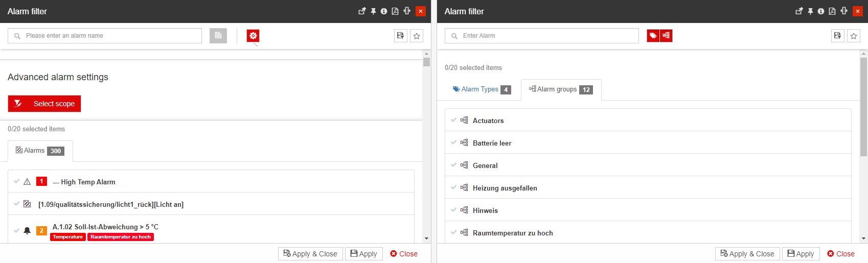The image size is (868, 263).
Task: Open the info icon in right panel header
Action: click(x=821, y=11)
